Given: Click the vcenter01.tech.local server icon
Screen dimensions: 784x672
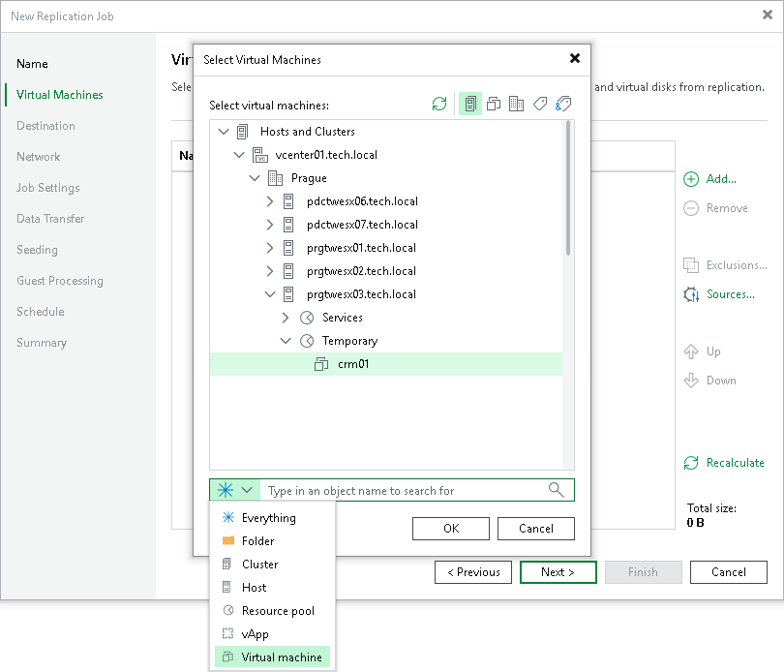Looking at the screenshot, I should 260,155.
